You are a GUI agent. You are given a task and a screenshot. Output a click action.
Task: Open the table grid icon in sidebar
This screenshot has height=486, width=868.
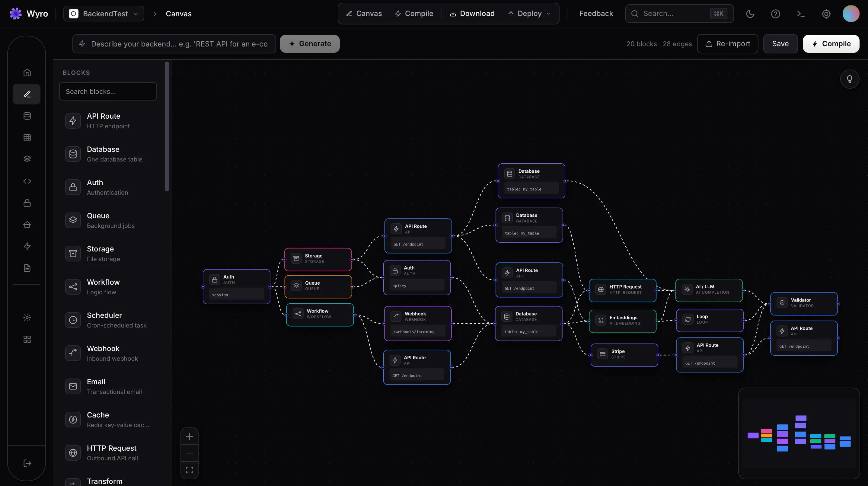click(x=27, y=138)
